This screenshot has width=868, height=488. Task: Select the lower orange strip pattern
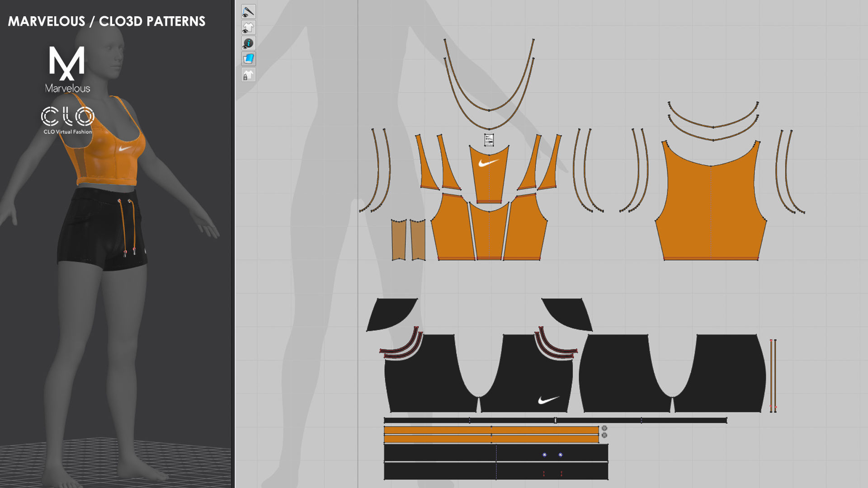pos(491,439)
